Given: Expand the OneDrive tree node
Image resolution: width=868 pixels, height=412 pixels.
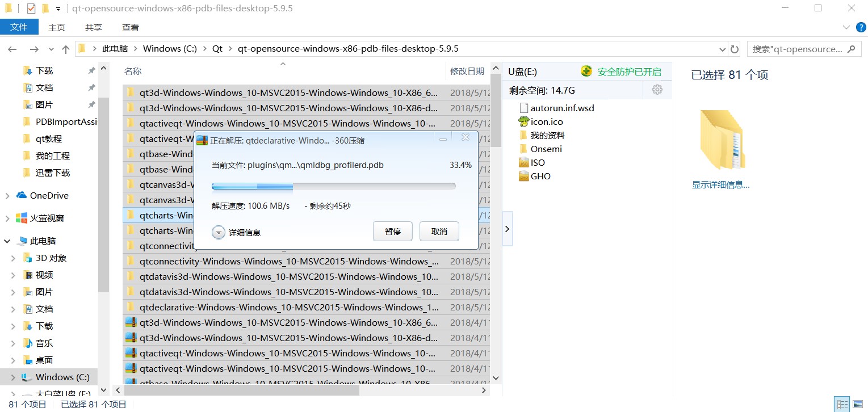Looking at the screenshot, I should (7, 196).
